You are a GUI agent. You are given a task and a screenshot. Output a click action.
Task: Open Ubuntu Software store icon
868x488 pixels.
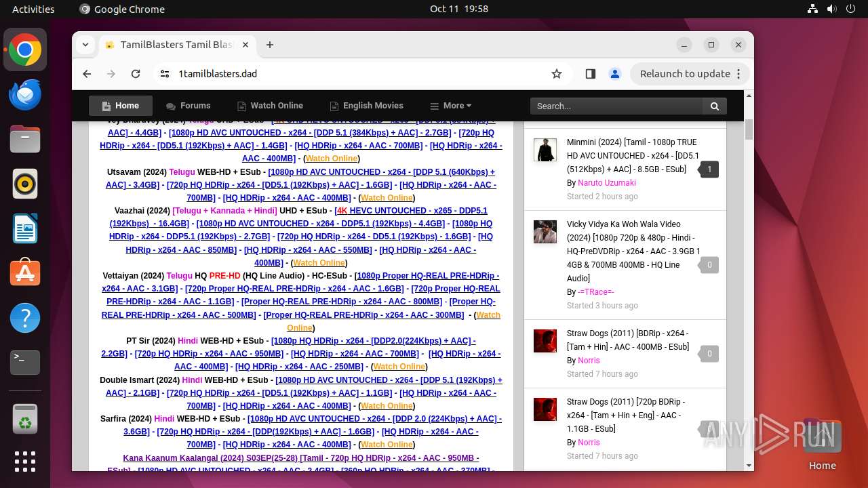coord(25,273)
